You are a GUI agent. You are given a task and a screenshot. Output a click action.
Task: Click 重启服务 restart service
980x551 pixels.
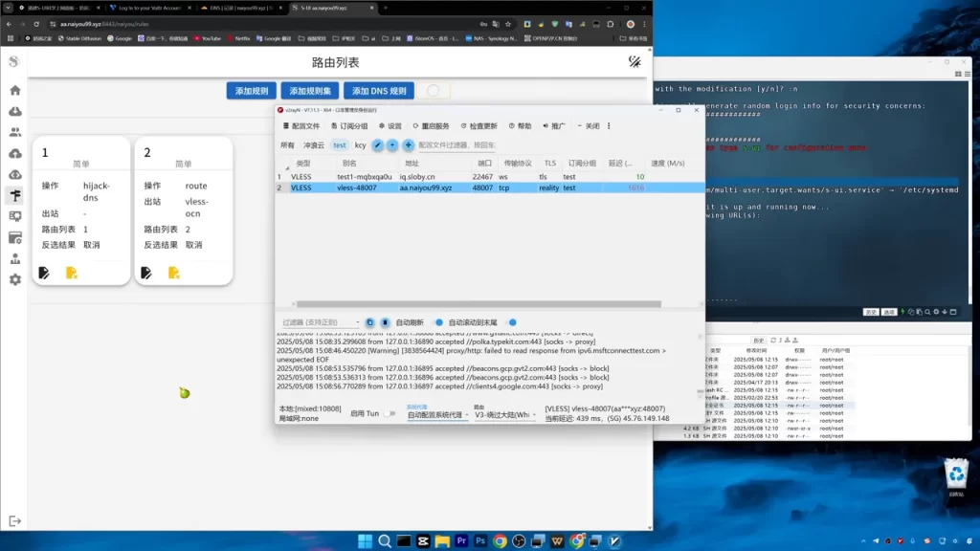click(432, 126)
